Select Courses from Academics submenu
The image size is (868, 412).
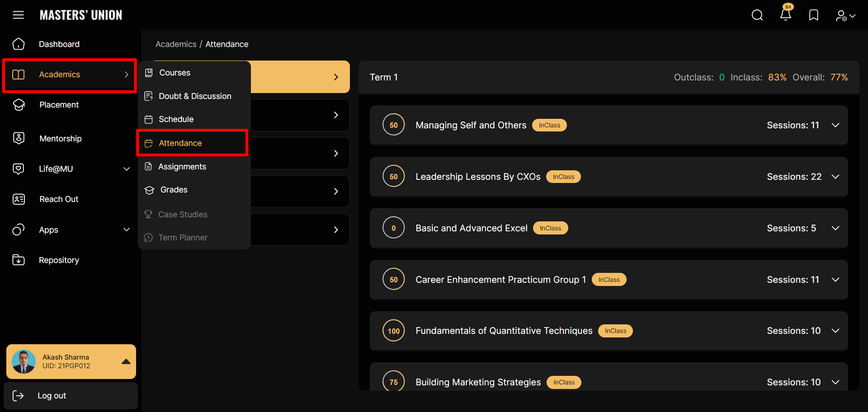click(175, 73)
